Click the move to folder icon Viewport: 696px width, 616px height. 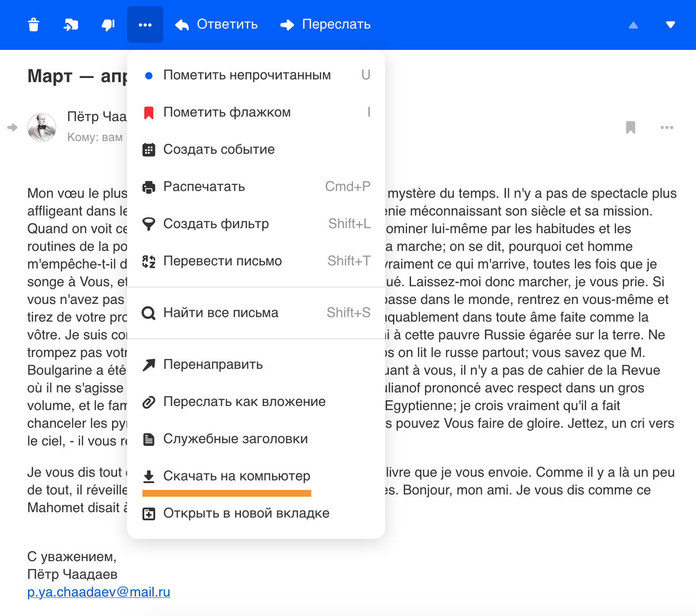(71, 24)
